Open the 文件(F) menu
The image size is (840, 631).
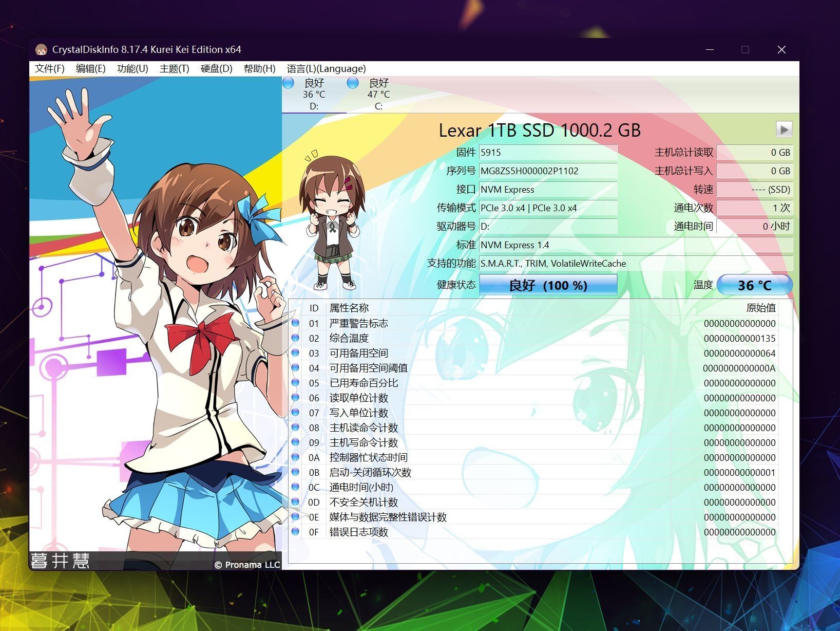tap(49, 69)
